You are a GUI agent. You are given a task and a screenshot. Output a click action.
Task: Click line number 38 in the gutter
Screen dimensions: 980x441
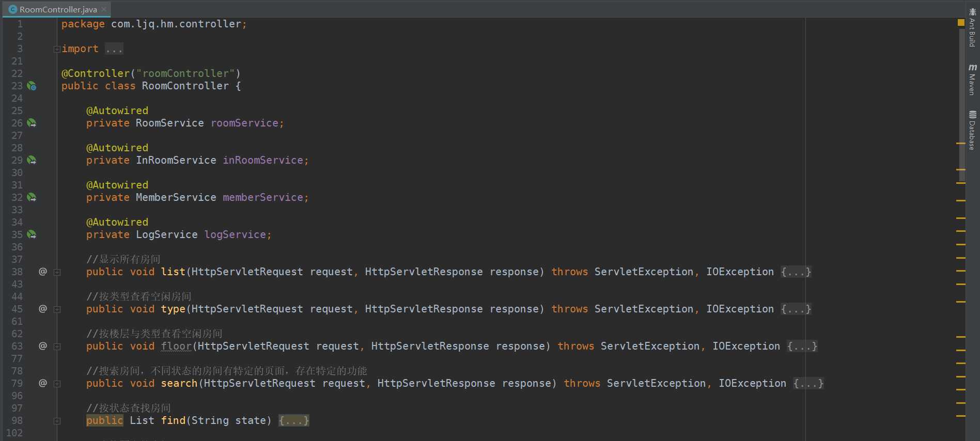pyautogui.click(x=17, y=272)
